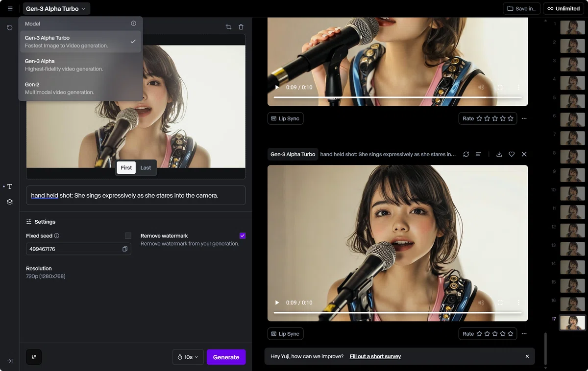Select the Text prompt tool icon
Viewport: 588px width, 371px height.
(x=10, y=186)
